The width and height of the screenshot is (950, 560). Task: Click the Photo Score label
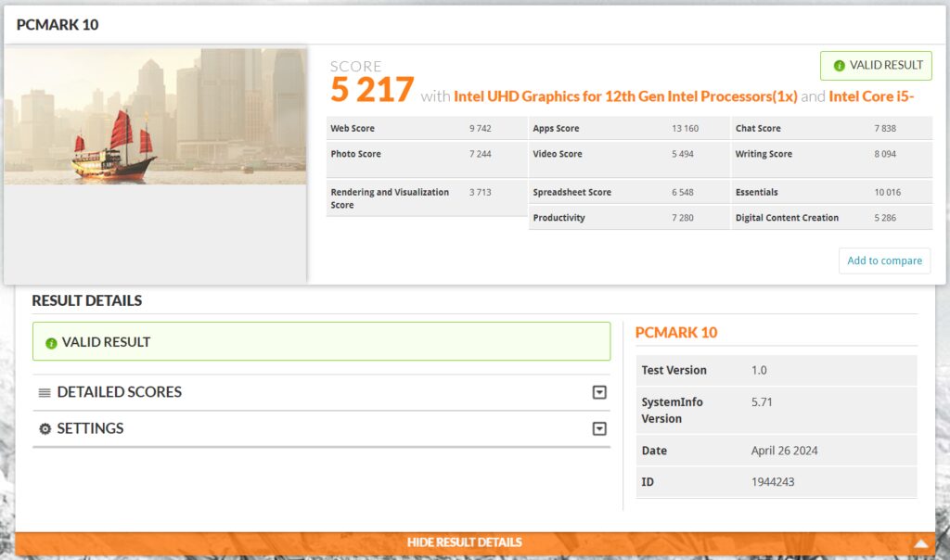point(355,154)
